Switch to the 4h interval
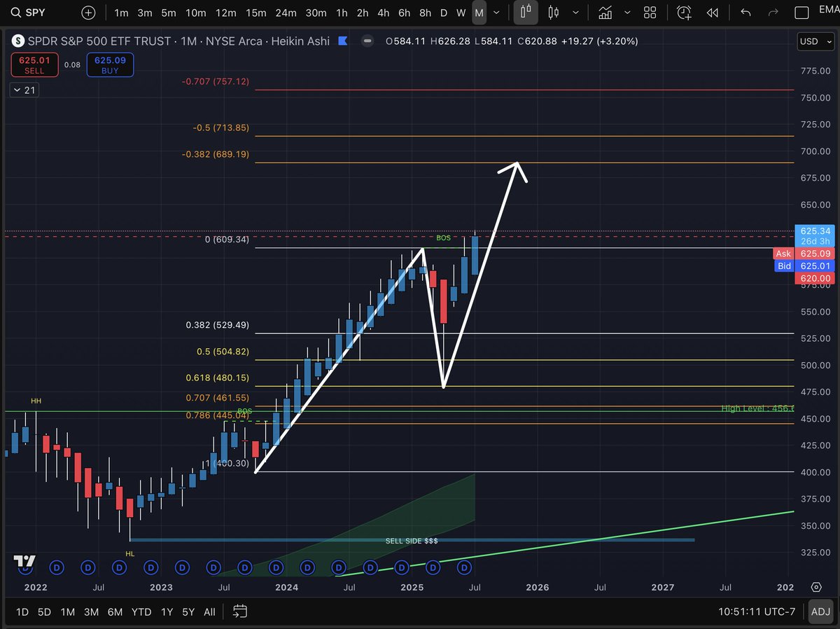 (x=383, y=13)
